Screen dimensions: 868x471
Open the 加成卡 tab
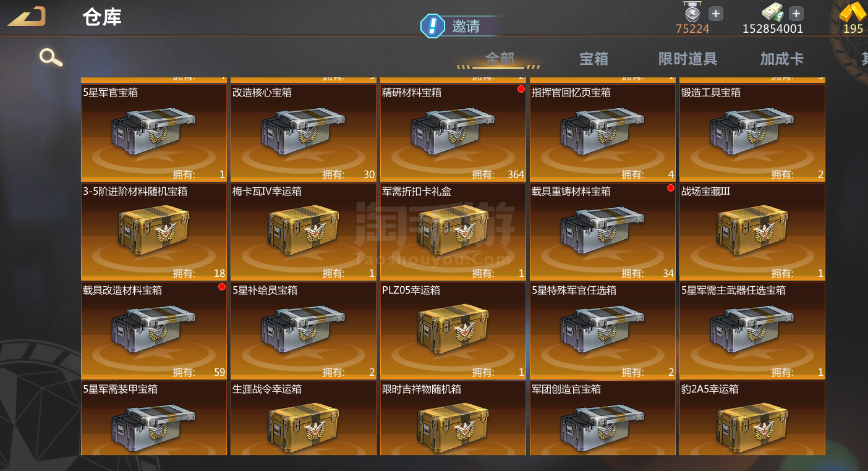coord(782,59)
